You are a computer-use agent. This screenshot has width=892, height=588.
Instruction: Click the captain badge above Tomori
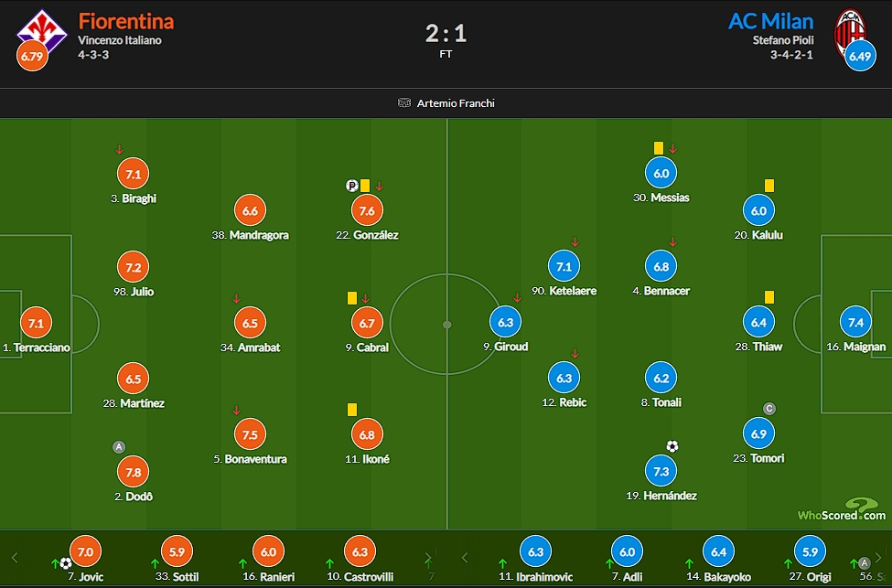[769, 409]
